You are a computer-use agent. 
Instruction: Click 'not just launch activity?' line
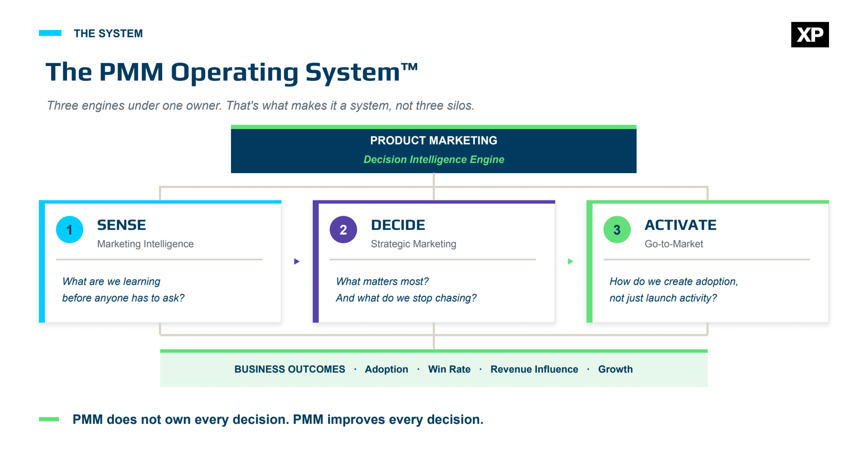[663, 298]
